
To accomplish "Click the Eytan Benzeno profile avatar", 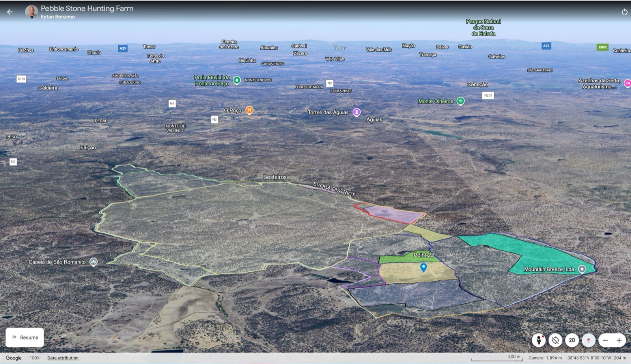I will click(x=32, y=12).
